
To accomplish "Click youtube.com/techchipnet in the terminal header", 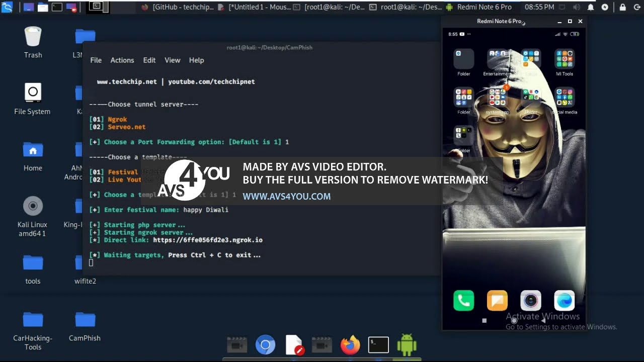I will click(211, 81).
